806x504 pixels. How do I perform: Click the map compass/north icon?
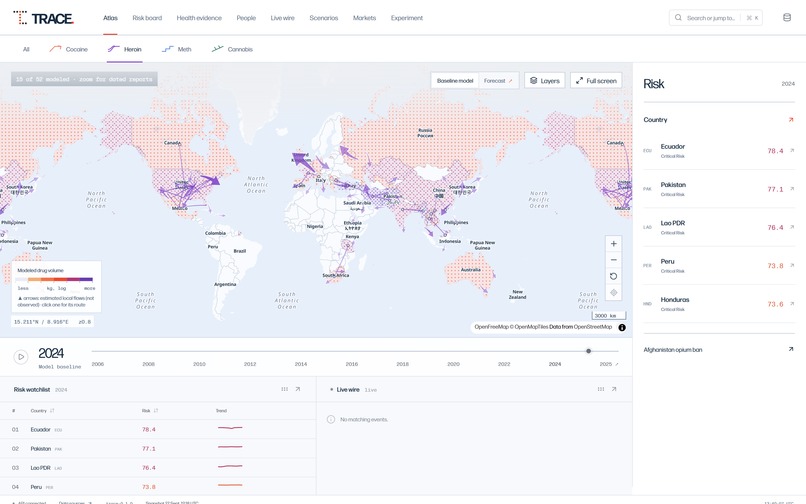pos(613,293)
